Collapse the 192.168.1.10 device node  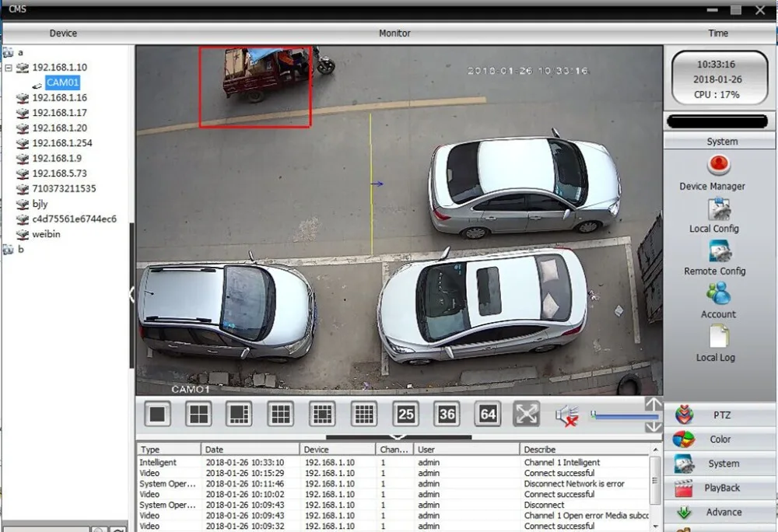9,68
